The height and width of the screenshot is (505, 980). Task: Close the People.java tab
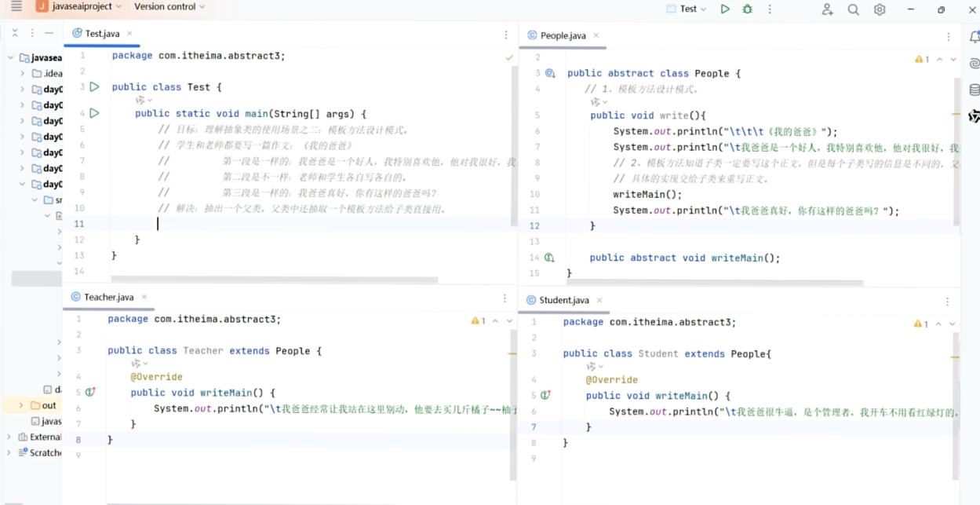(596, 35)
